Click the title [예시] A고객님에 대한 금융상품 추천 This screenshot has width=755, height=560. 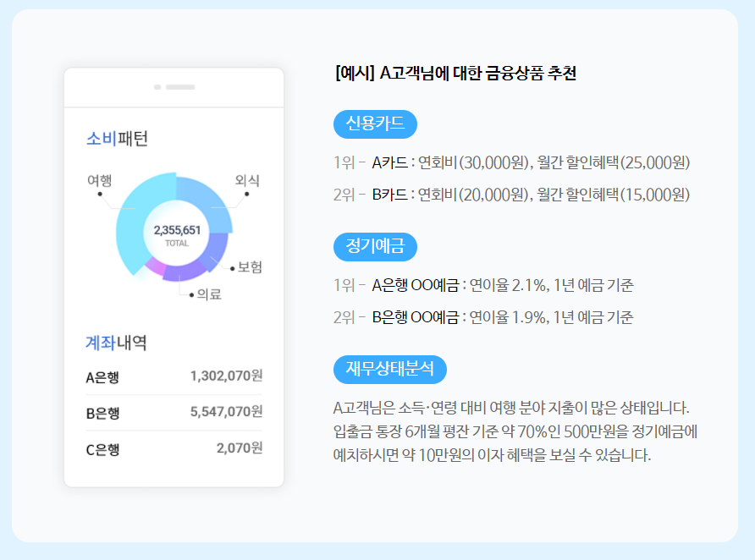tap(455, 73)
